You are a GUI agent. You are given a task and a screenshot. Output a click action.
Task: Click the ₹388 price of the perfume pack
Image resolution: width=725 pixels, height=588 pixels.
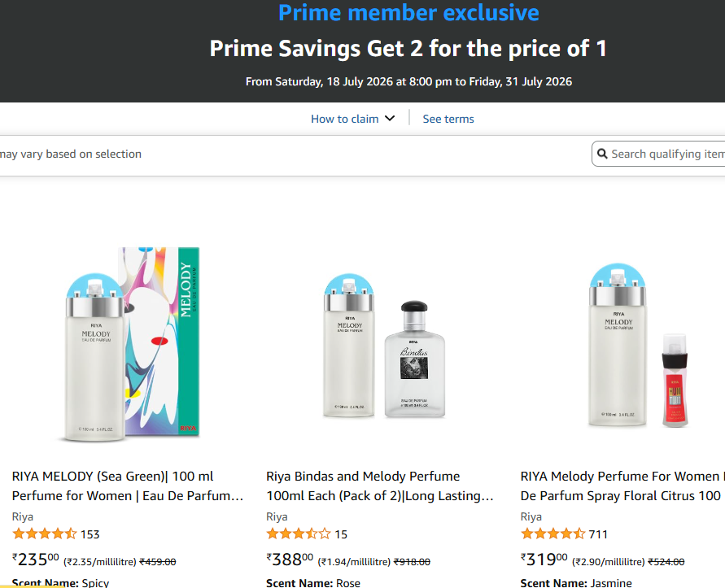click(290, 560)
